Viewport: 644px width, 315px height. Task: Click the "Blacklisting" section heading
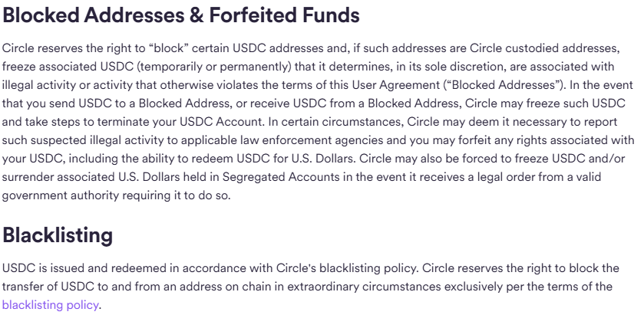coord(58,235)
